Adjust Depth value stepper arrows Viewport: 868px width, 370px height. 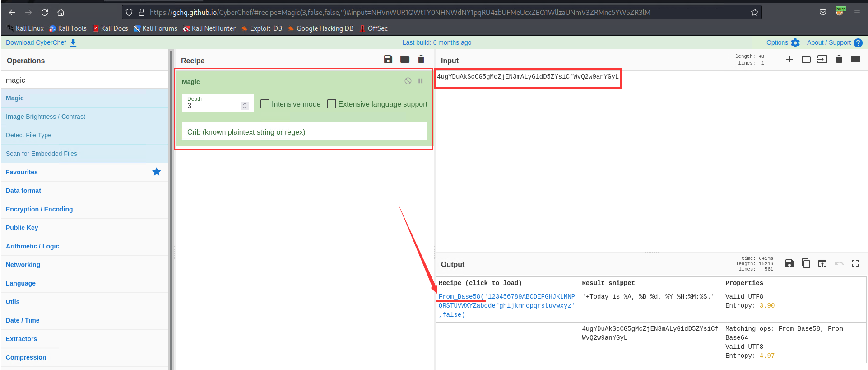[245, 105]
